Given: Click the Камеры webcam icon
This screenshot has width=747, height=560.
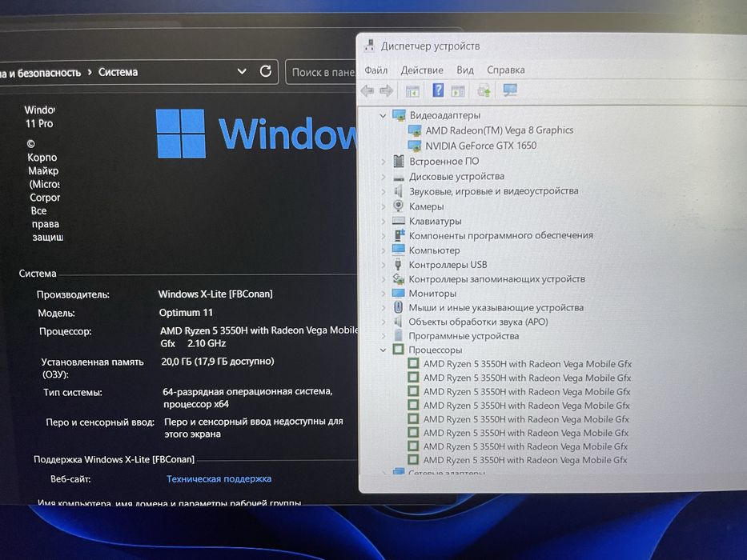Looking at the screenshot, I should tap(398, 206).
